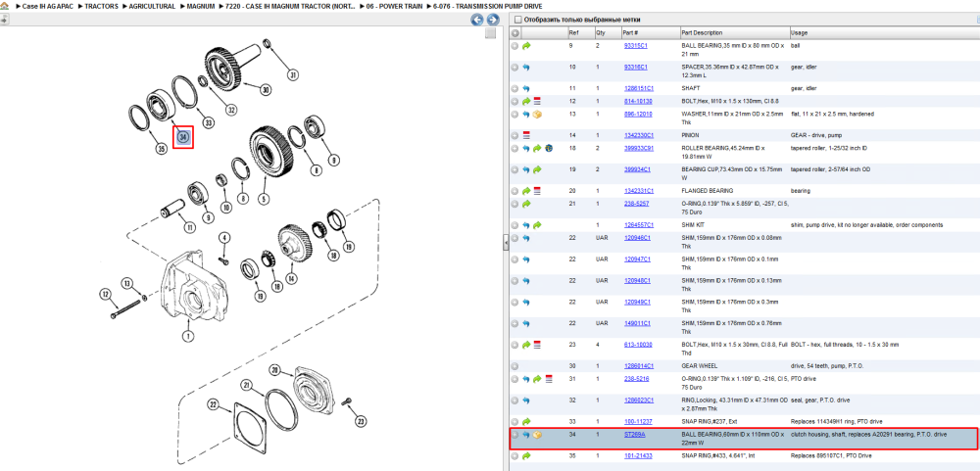The image size is (980, 471).
Task: Open part number link 93315C1
Action: [x=636, y=46]
